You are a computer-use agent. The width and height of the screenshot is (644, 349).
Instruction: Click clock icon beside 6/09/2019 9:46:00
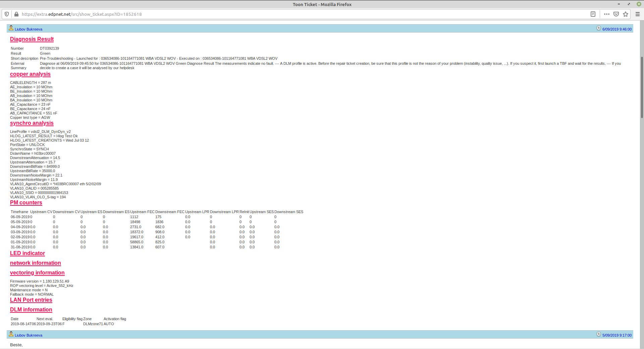[599, 28]
